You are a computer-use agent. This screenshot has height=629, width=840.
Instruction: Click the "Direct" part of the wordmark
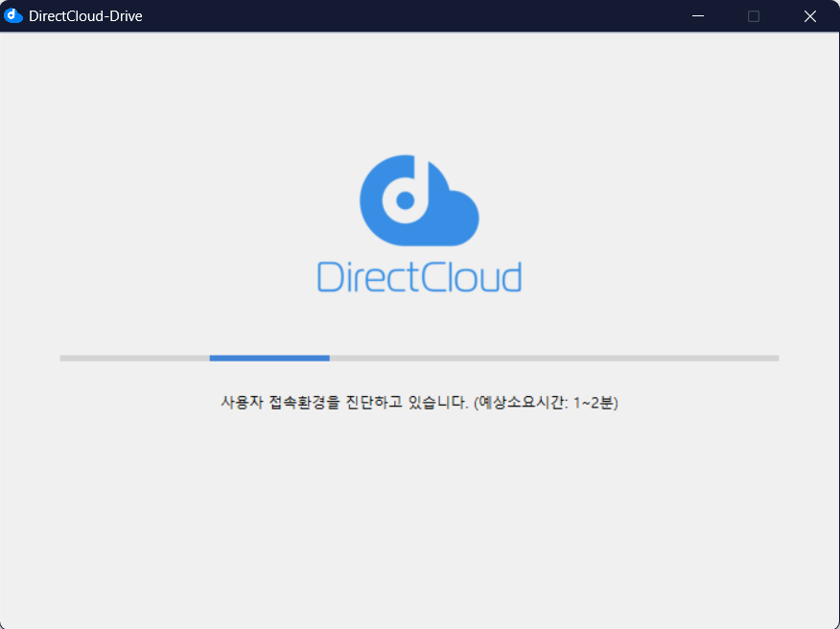[x=363, y=277]
